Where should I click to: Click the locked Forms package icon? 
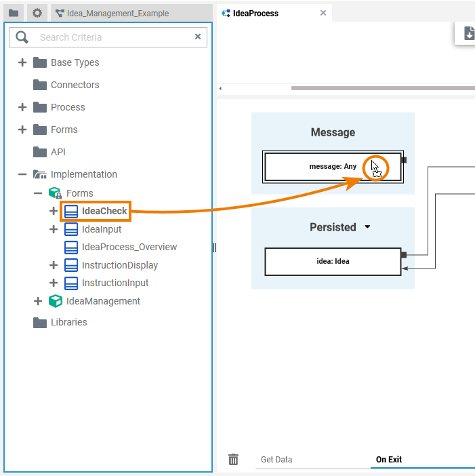56,193
